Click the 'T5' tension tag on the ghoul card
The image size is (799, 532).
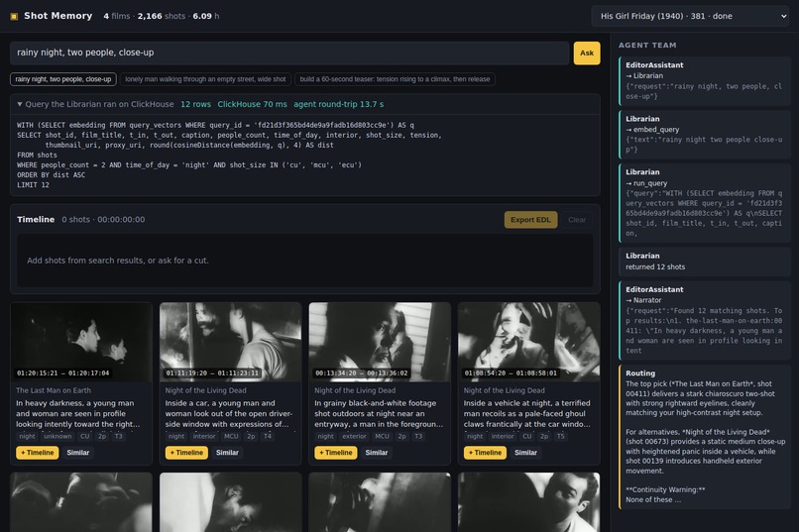coord(560,436)
